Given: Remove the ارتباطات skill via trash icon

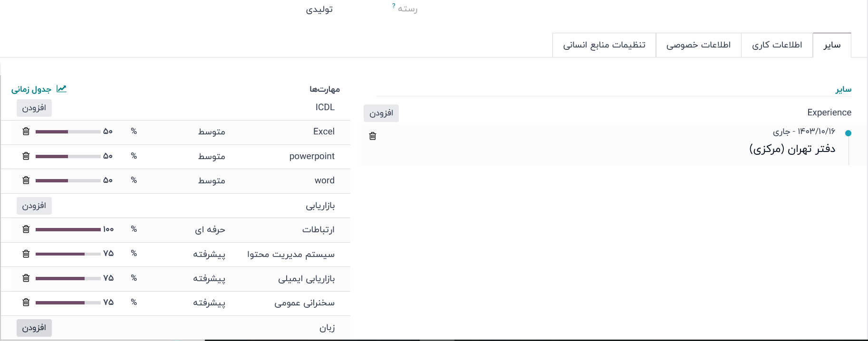Looking at the screenshot, I should click(26, 229).
